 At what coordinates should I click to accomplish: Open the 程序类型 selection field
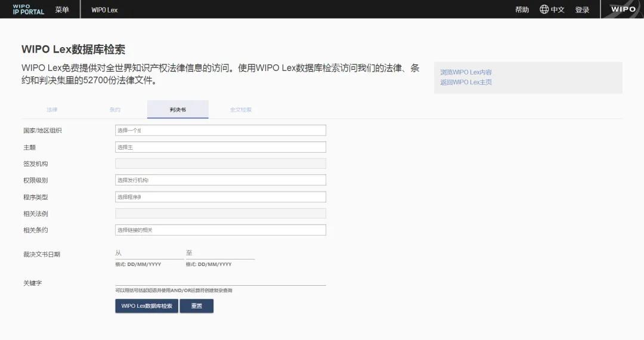click(221, 197)
